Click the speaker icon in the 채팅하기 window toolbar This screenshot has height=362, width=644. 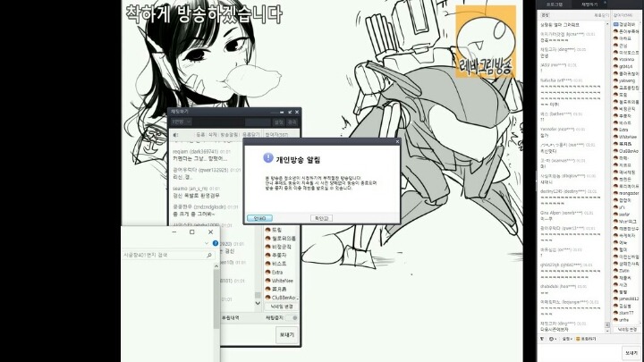coord(176,135)
